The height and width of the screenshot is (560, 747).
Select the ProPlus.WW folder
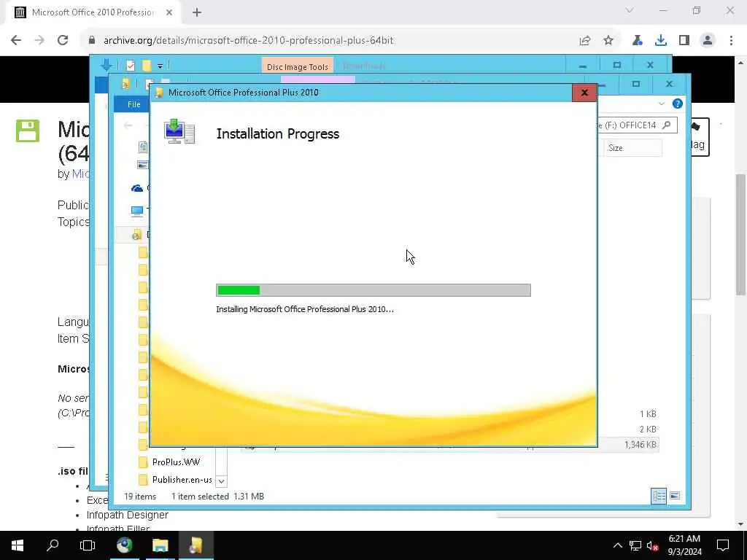pos(176,462)
